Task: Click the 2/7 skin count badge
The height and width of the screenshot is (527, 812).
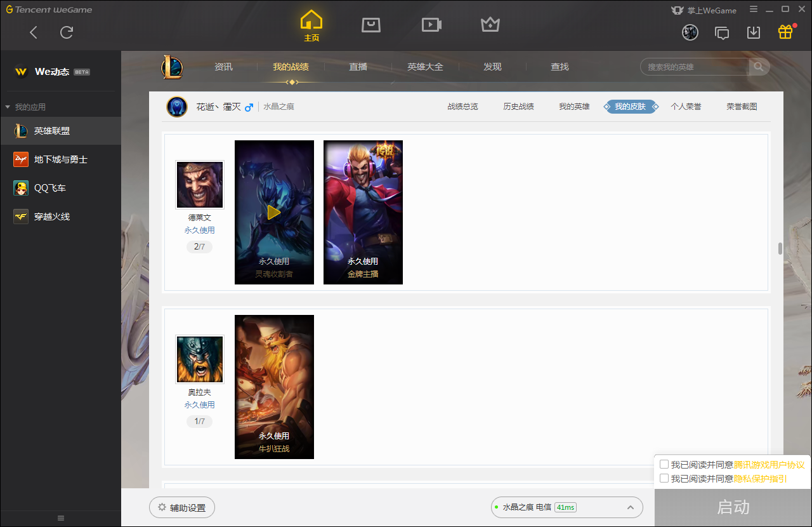Action: (199, 246)
